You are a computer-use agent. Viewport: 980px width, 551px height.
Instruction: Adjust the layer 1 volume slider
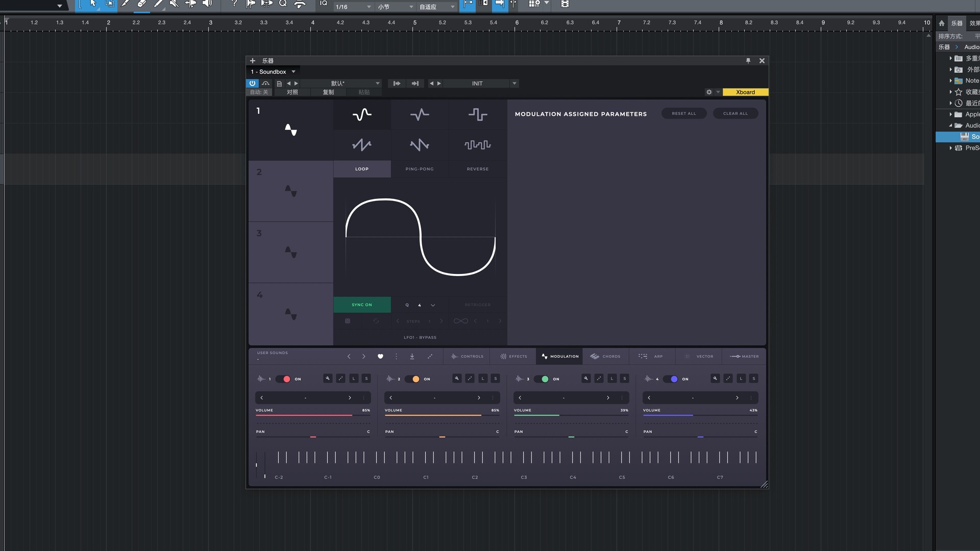tap(312, 415)
